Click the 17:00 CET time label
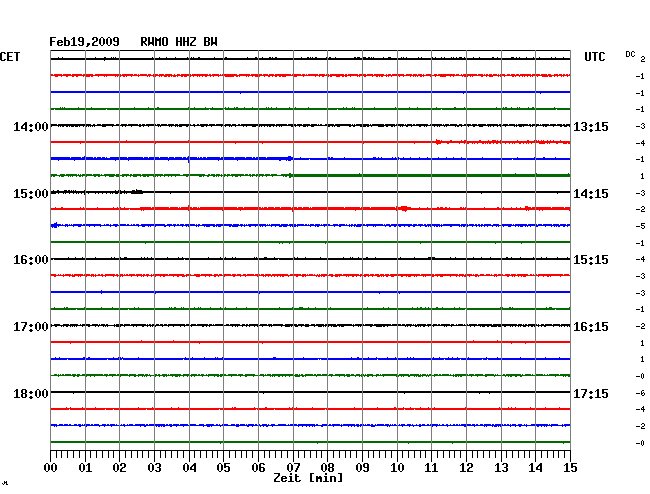This screenshot has height=494, width=650. pyautogui.click(x=31, y=327)
